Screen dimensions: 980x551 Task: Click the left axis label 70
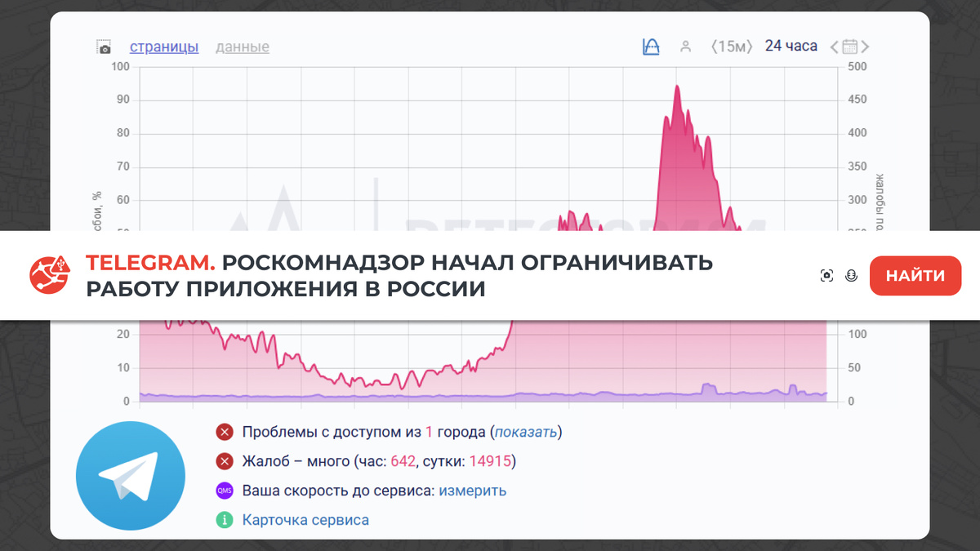[x=124, y=167]
